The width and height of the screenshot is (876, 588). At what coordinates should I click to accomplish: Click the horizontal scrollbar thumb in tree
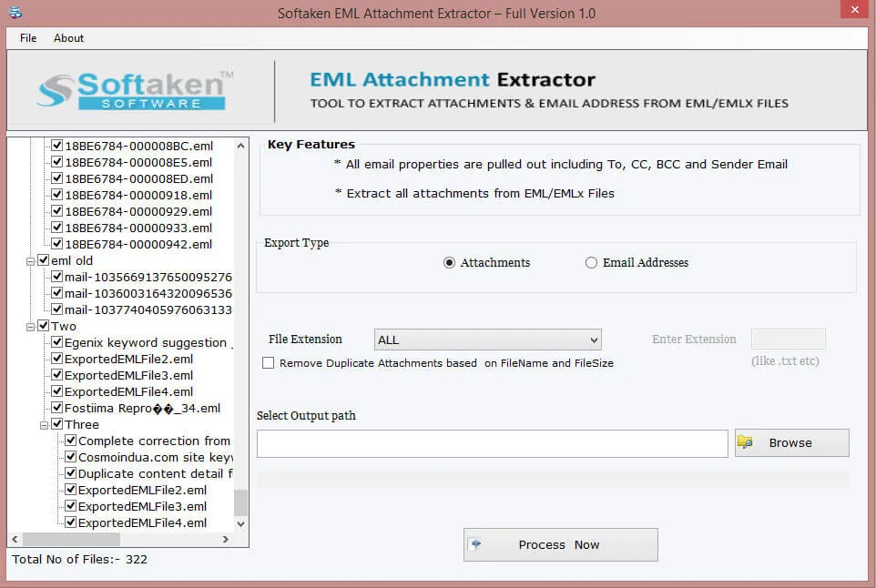pyautogui.click(x=71, y=540)
